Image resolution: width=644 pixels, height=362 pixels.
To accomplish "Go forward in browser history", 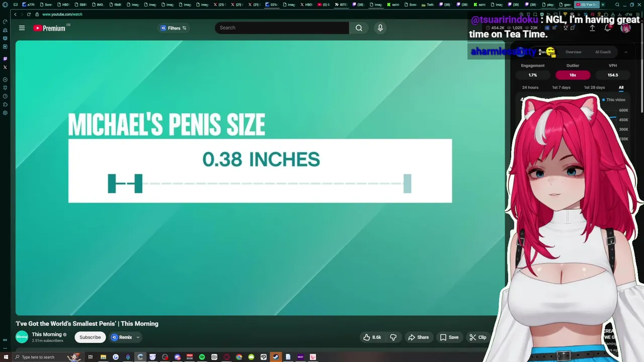I will (x=22, y=14).
